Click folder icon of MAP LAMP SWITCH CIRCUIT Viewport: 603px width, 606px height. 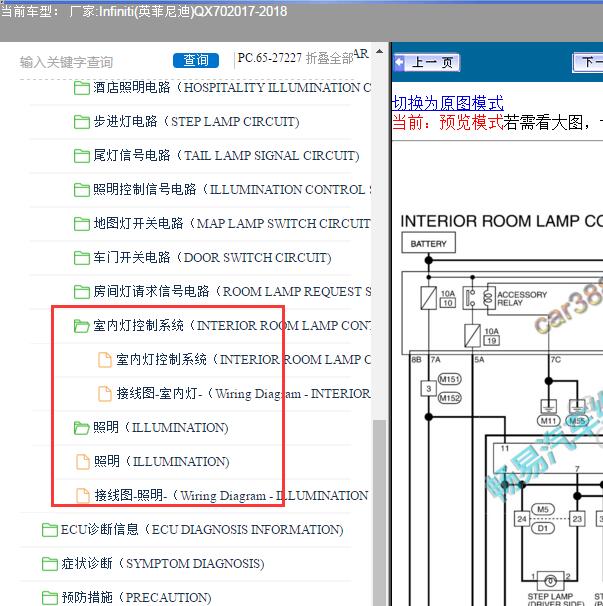pyautogui.click(x=82, y=224)
